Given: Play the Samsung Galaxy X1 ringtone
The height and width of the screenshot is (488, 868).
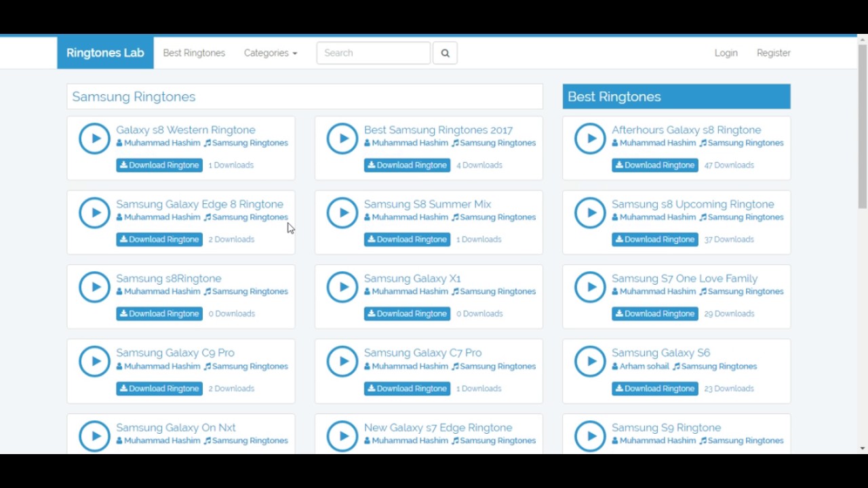Looking at the screenshot, I should (342, 287).
